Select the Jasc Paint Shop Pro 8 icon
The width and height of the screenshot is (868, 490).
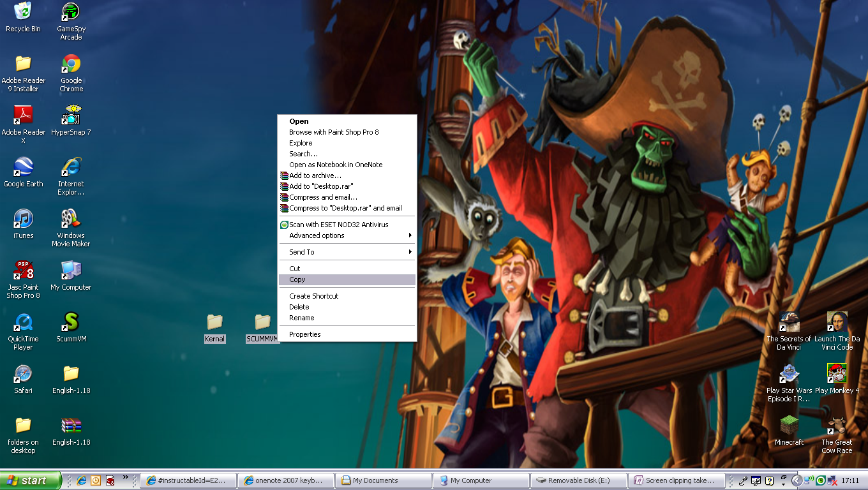point(23,279)
